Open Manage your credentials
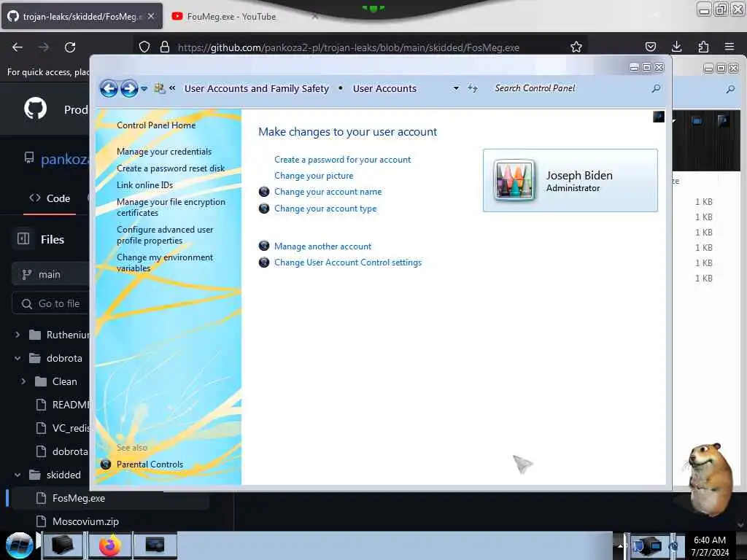The image size is (747, 560). click(164, 152)
